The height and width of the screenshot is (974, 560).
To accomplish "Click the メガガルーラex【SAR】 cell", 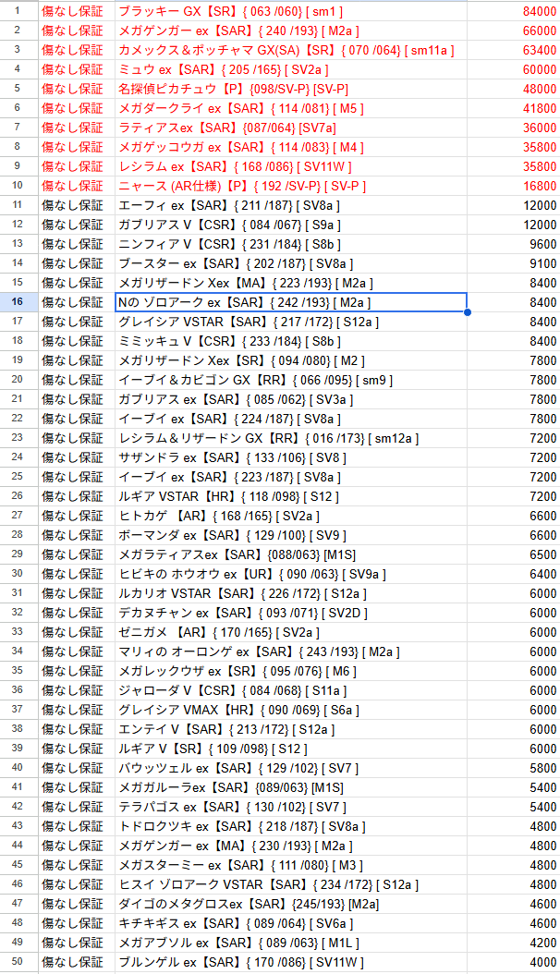I will [290, 787].
